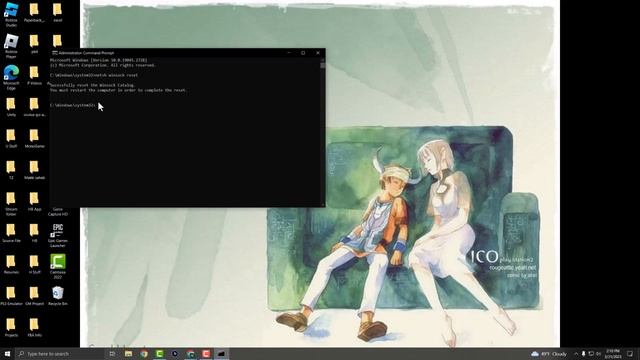Select the Unity folder on desktop
Viewport: 640px width, 360px height.
point(11,107)
